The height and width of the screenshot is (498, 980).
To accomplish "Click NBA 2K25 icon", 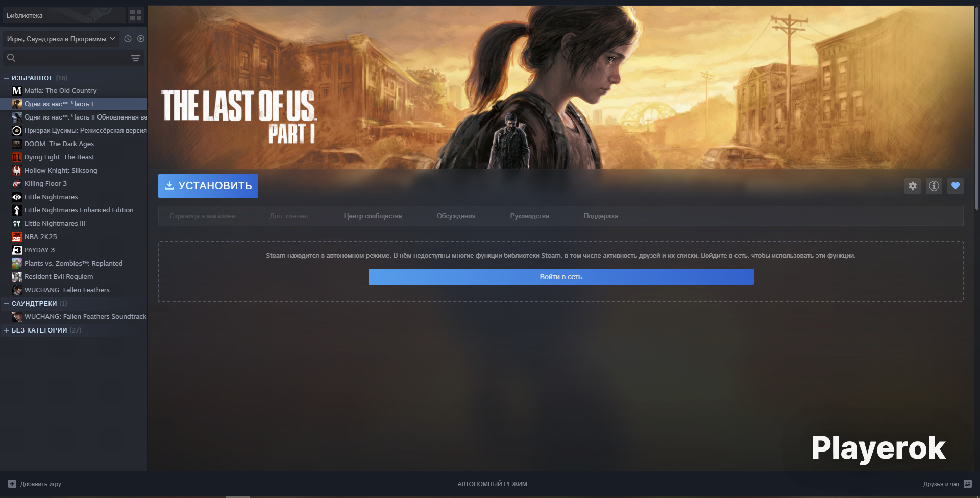I will pos(17,237).
